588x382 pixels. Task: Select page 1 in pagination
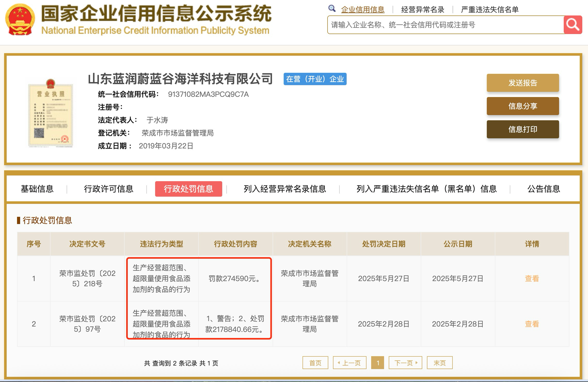coord(378,363)
